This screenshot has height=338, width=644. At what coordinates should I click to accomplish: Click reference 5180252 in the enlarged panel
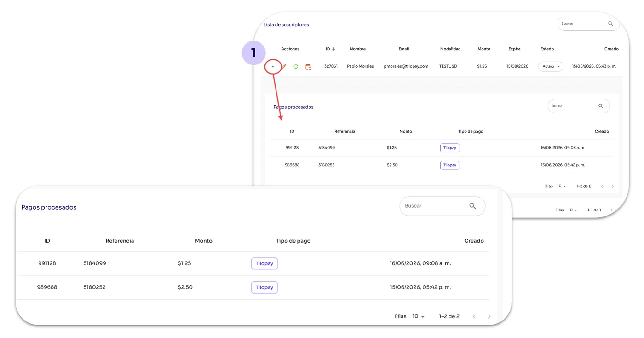pos(94,287)
